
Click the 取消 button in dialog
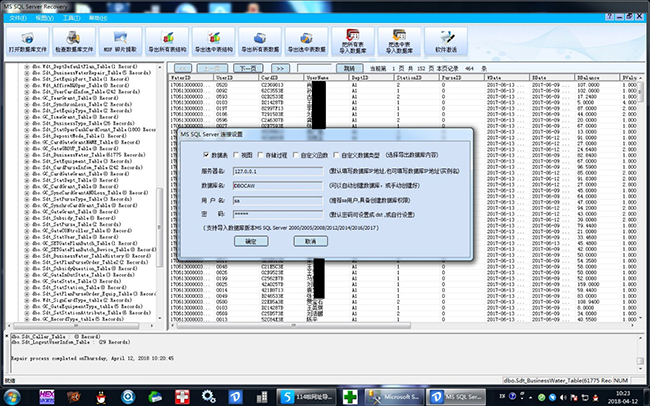click(x=310, y=241)
